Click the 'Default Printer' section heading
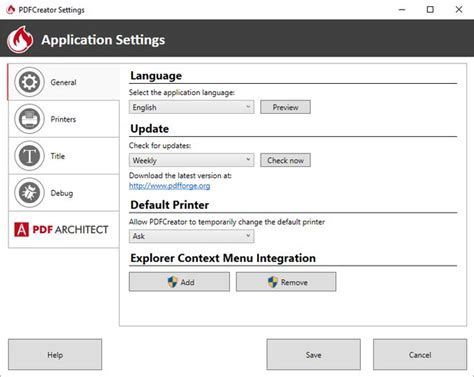This screenshot has height=377, width=474. point(169,205)
